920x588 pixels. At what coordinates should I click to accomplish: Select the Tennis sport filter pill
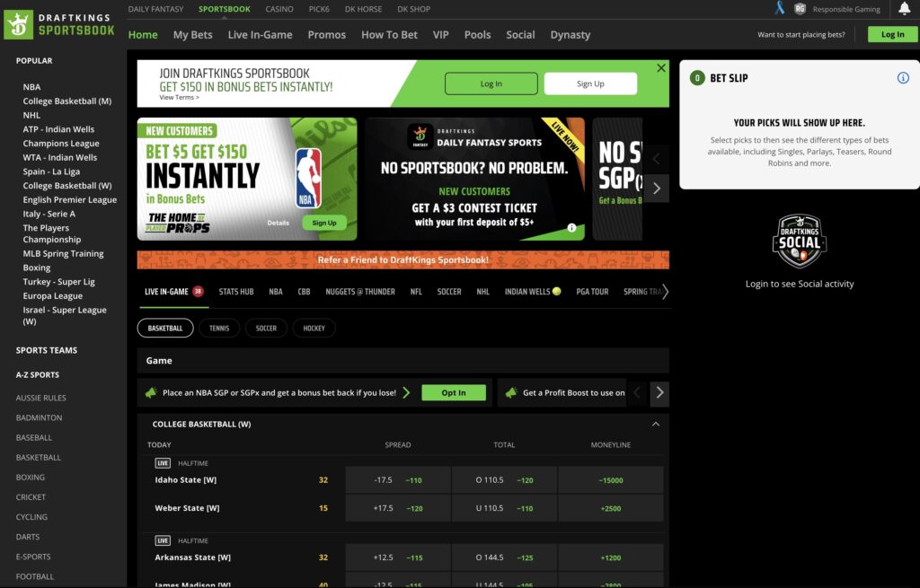(x=219, y=329)
